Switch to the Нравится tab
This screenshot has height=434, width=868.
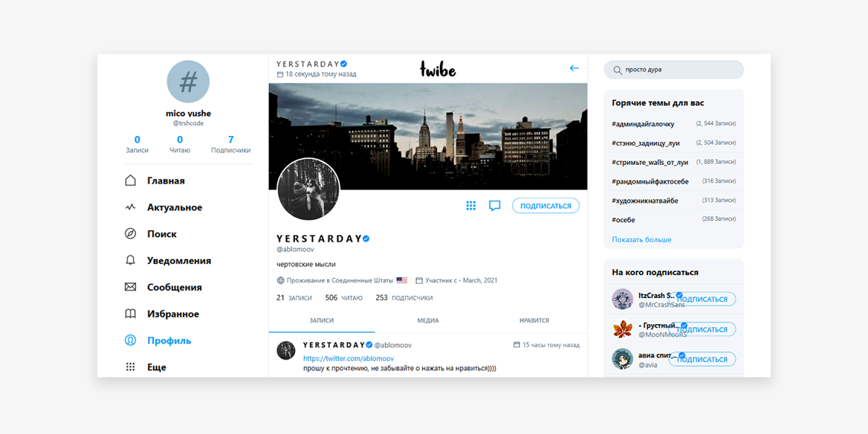point(534,320)
